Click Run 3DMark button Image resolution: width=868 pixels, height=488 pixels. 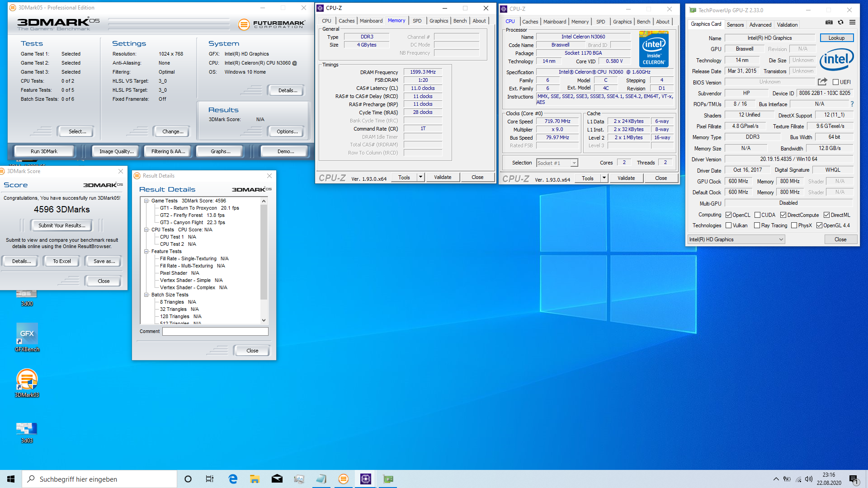pos(44,151)
